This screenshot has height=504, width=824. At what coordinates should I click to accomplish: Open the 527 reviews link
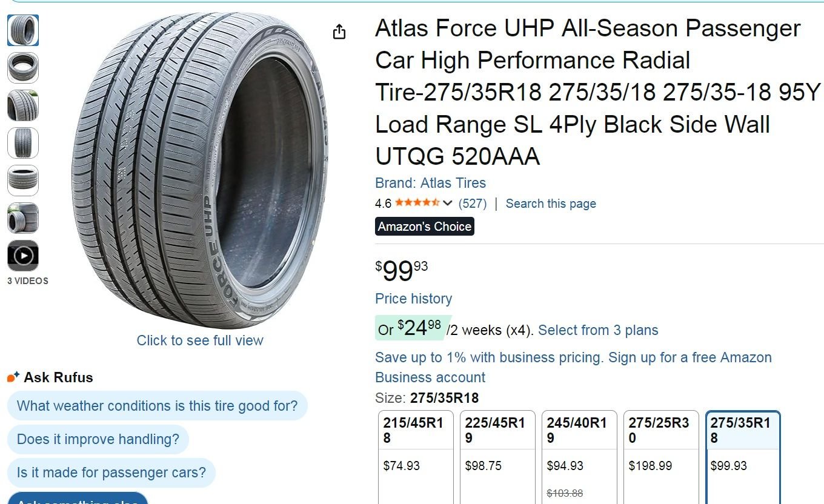(x=473, y=204)
